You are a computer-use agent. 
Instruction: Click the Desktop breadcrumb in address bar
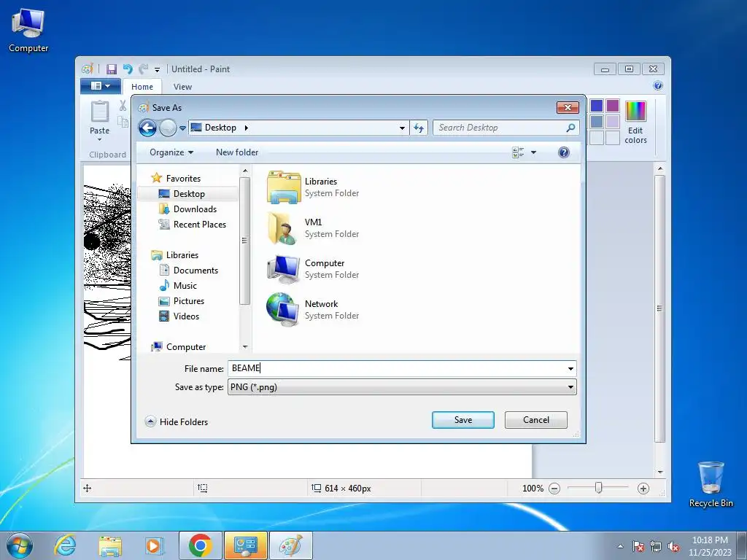coord(220,128)
